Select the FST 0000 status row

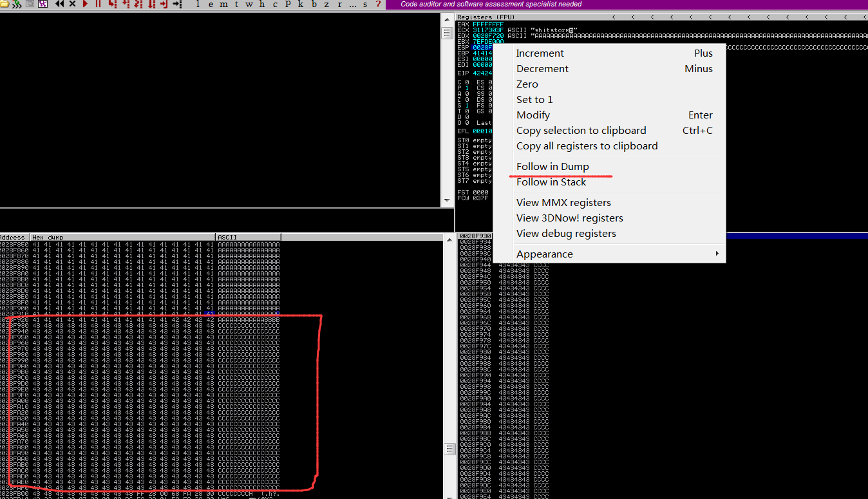click(x=473, y=192)
